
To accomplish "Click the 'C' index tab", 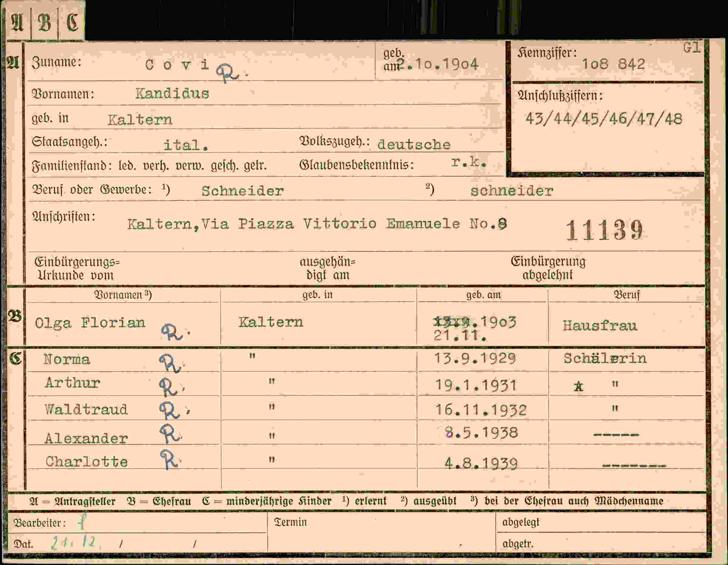I will tap(72, 23).
